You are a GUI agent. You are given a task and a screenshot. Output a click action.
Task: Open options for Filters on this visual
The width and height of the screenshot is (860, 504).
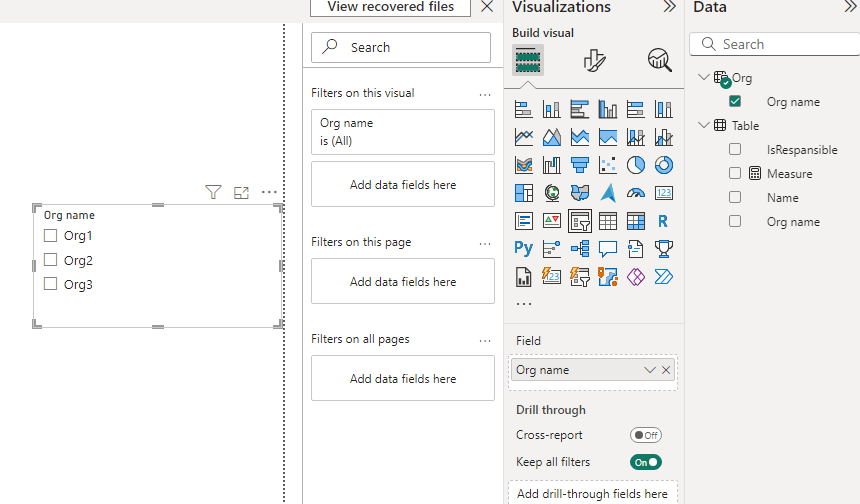coord(485,94)
